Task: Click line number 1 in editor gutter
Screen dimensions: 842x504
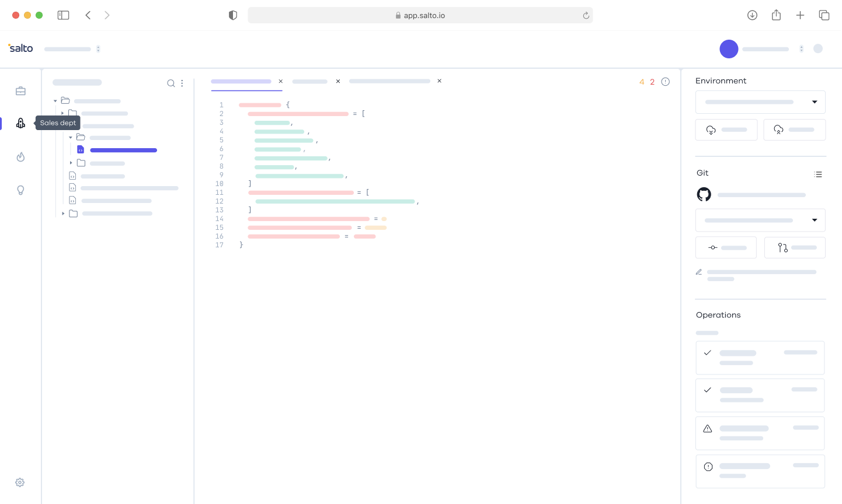Action: [221, 105]
